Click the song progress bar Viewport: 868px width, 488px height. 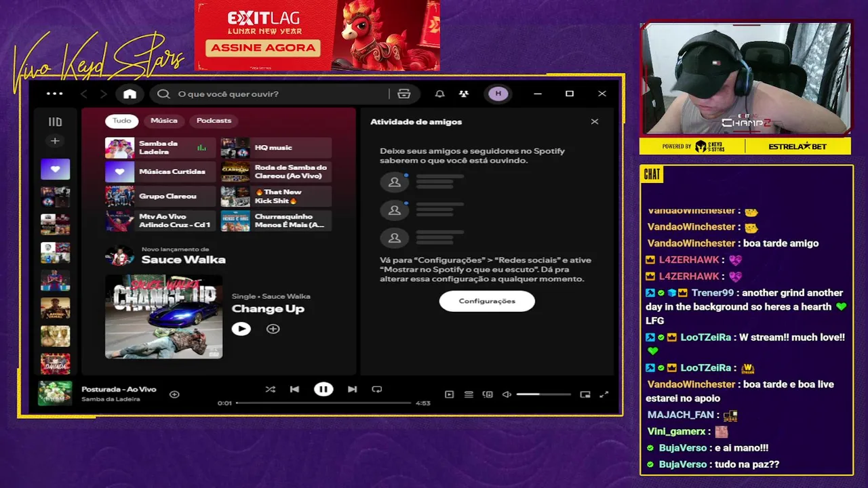pos(323,403)
